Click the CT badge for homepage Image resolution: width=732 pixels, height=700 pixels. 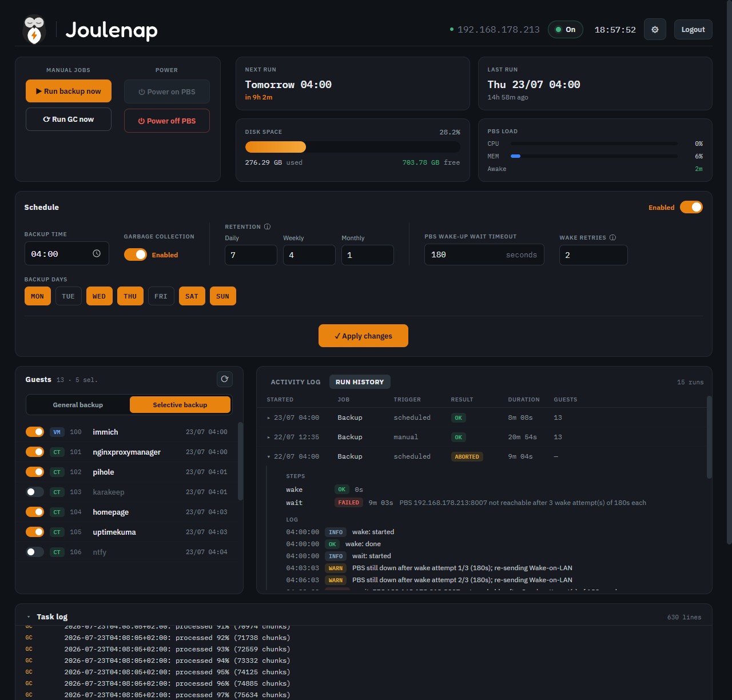pyautogui.click(x=57, y=512)
